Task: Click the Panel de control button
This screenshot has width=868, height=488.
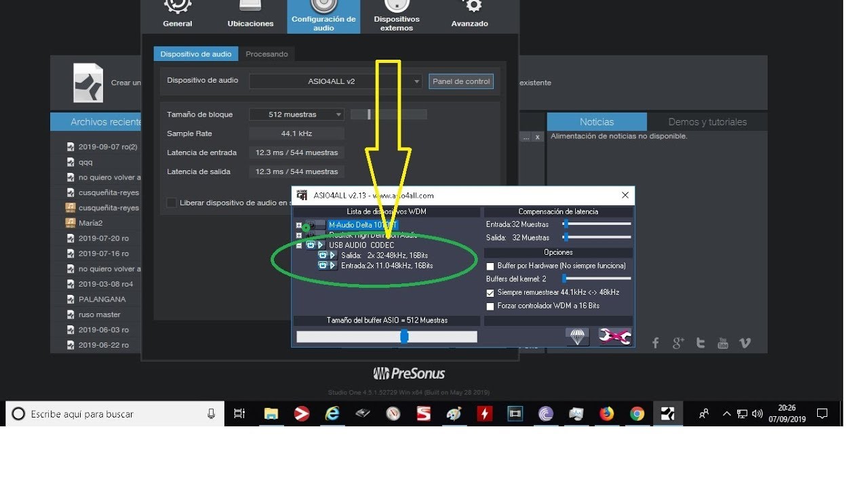Action: pos(461,81)
